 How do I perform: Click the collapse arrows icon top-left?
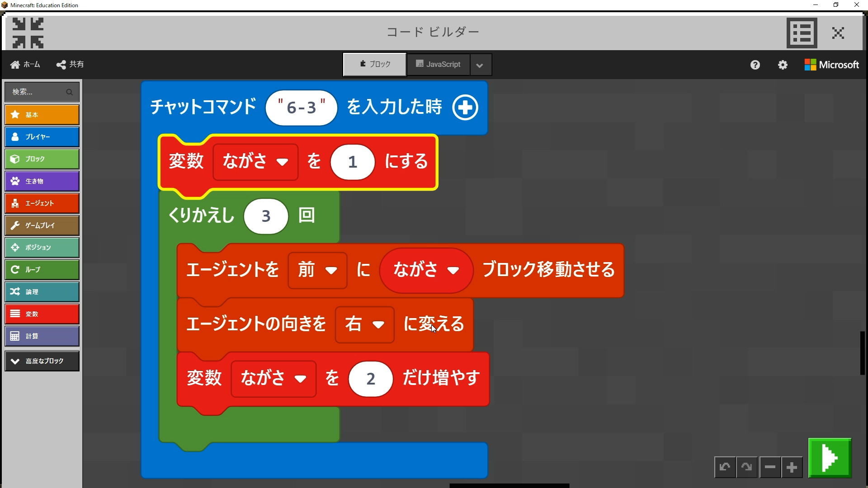click(x=28, y=33)
